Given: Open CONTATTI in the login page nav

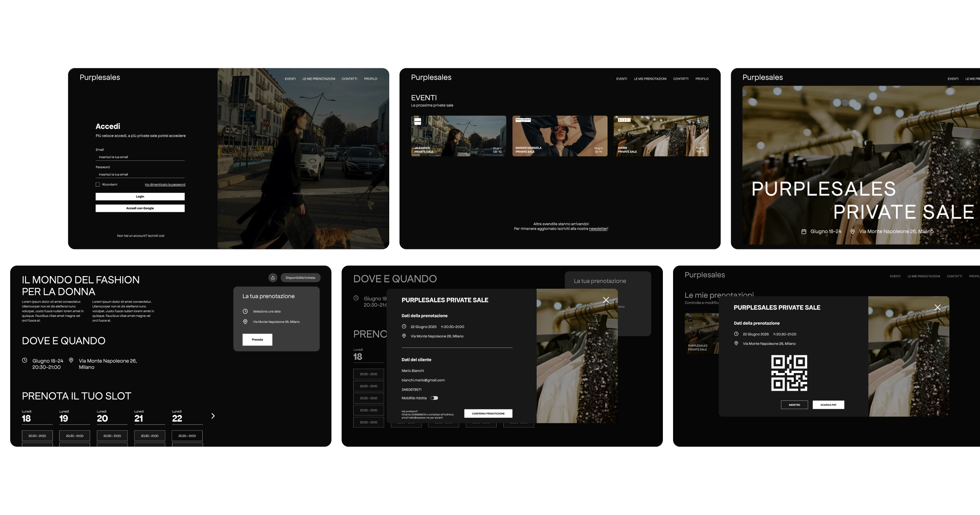Looking at the screenshot, I should (x=349, y=79).
